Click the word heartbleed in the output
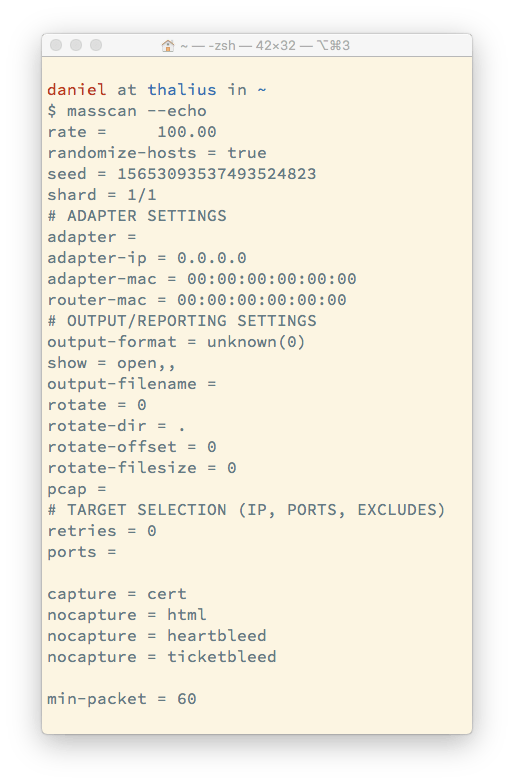The width and height of the screenshot is (514, 784). 216,636
